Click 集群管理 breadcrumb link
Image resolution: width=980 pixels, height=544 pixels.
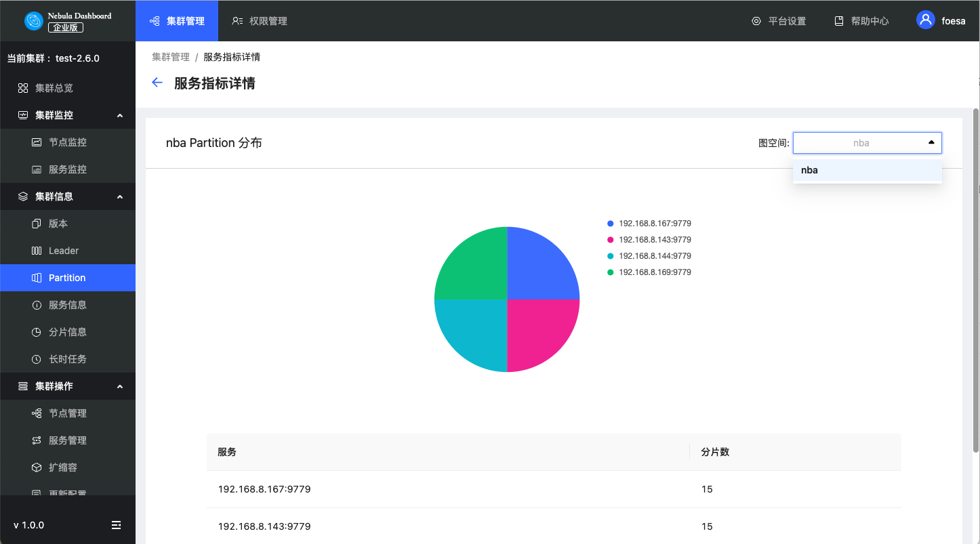point(171,57)
